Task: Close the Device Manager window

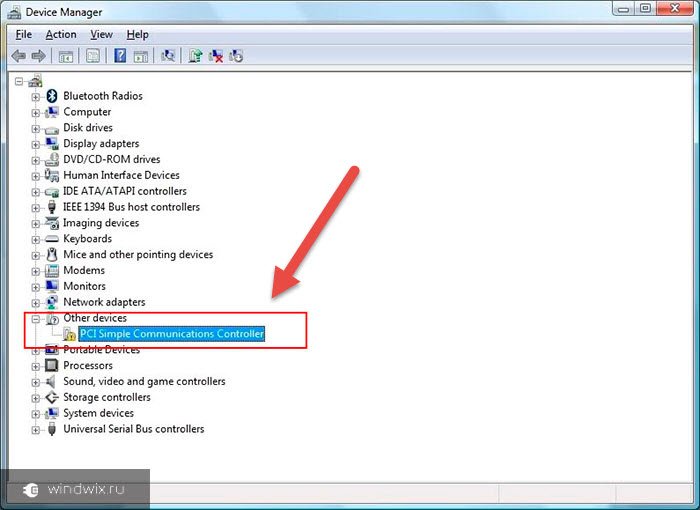Action: click(x=674, y=9)
